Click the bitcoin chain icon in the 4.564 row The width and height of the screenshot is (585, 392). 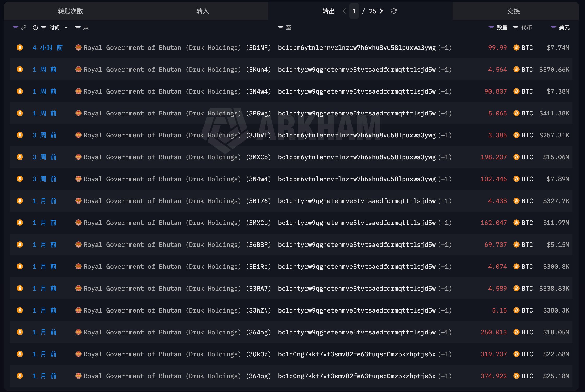coord(20,70)
